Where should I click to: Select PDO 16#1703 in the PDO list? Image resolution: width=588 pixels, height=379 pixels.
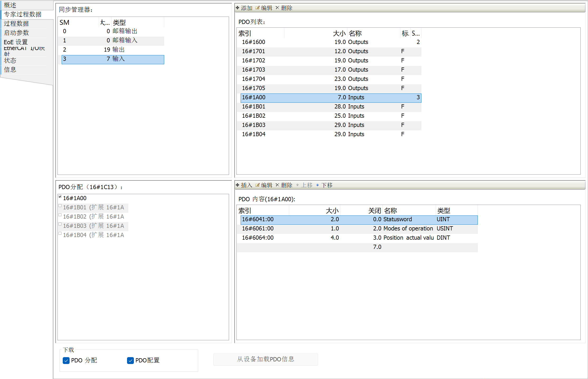[x=331, y=70]
